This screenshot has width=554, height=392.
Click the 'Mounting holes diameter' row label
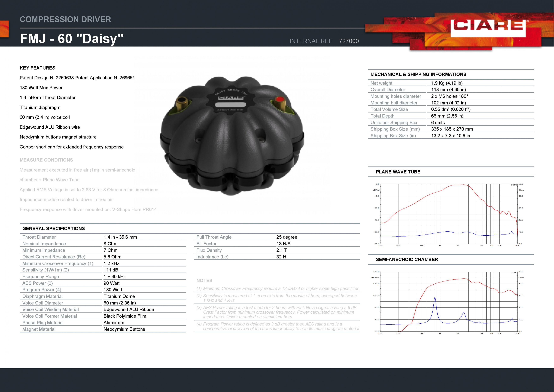click(x=396, y=96)
